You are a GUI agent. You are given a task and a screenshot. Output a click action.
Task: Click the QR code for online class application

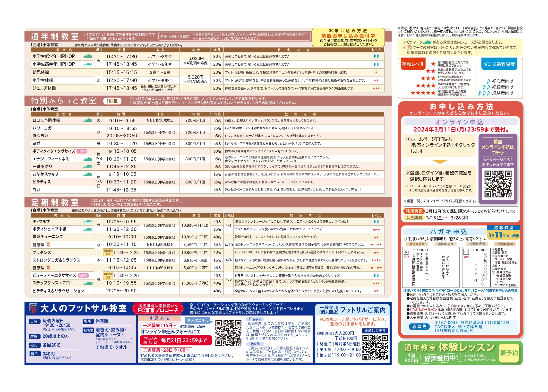coord(498,184)
